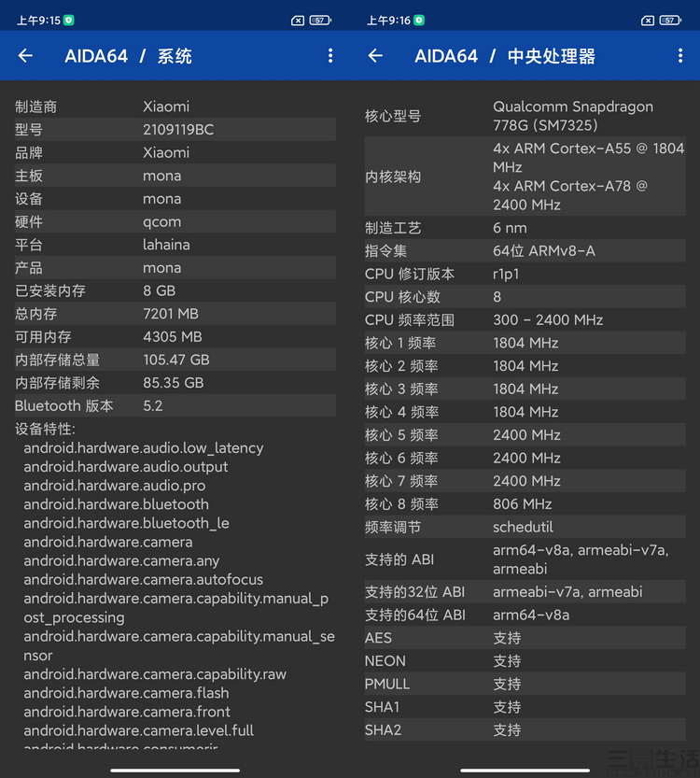Select the 支持的 ABI row
Viewport: 700px width, 778px height.
(x=525, y=559)
